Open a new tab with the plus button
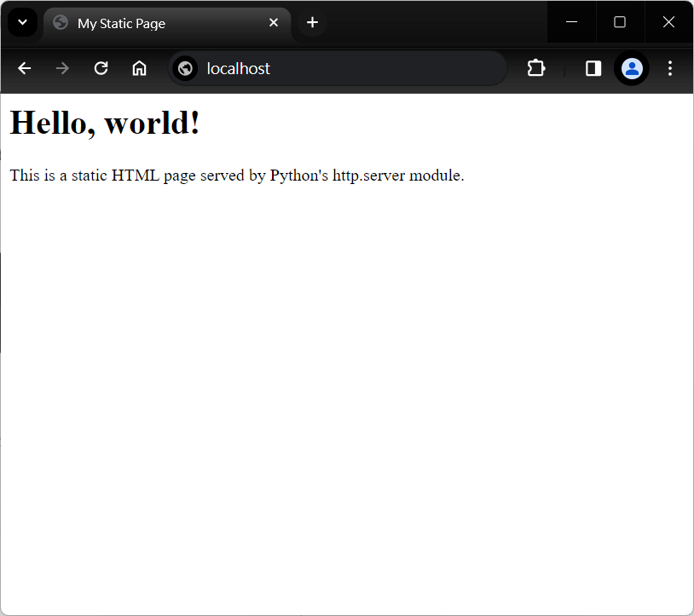 (311, 23)
